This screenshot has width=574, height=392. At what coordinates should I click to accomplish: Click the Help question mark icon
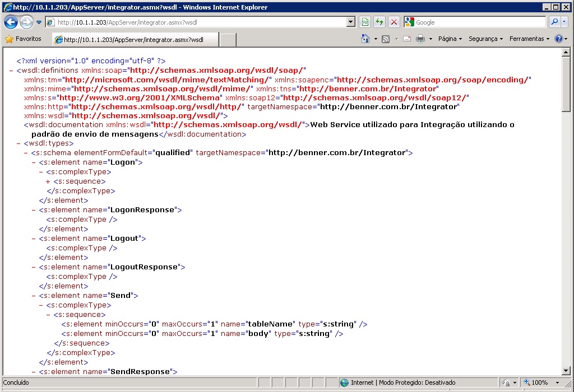pyautogui.click(x=558, y=39)
